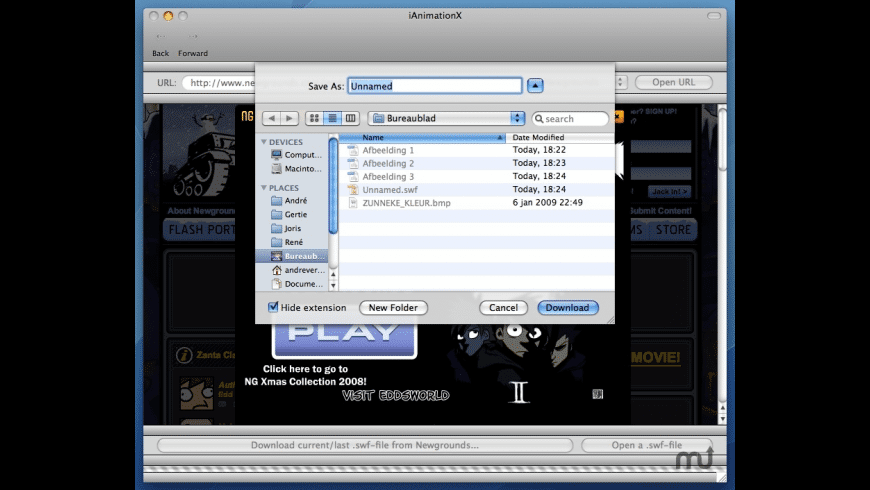This screenshot has width=870, height=490.
Task: Sort files by Date Modified column
Action: click(x=560, y=138)
